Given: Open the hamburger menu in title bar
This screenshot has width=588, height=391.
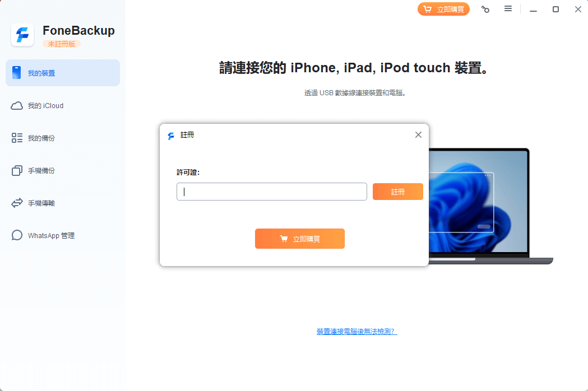Looking at the screenshot, I should [x=508, y=8].
